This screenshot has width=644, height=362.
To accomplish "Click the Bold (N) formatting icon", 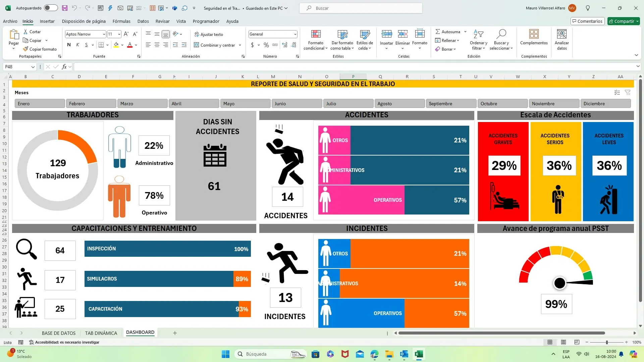I will (x=69, y=45).
